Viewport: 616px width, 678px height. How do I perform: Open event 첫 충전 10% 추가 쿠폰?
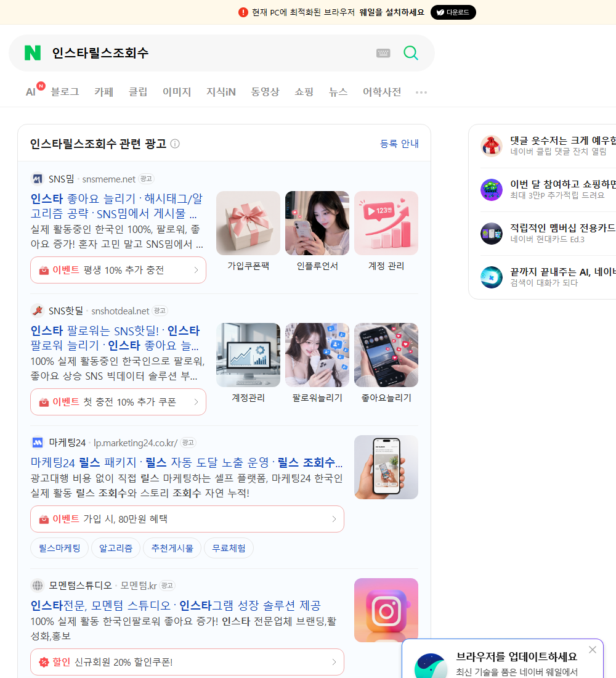click(118, 402)
